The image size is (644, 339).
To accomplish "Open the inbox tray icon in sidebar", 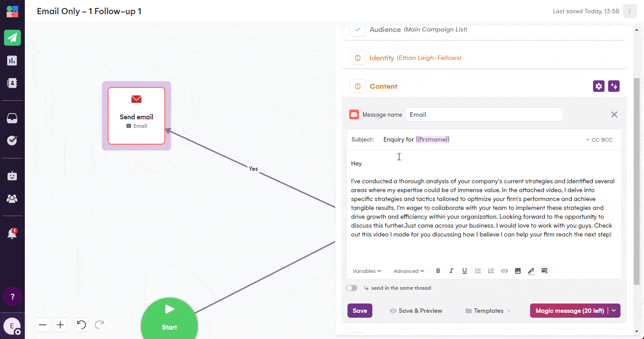I will pyautogui.click(x=12, y=118).
